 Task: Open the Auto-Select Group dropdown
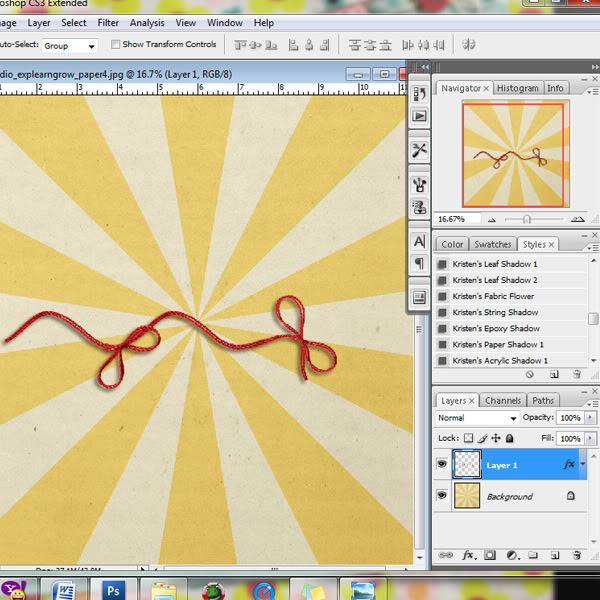[70, 46]
